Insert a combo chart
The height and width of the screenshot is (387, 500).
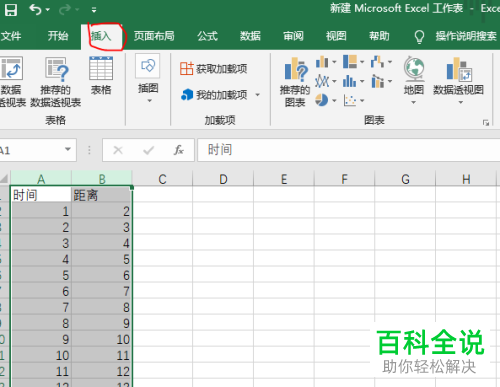tap(378, 81)
